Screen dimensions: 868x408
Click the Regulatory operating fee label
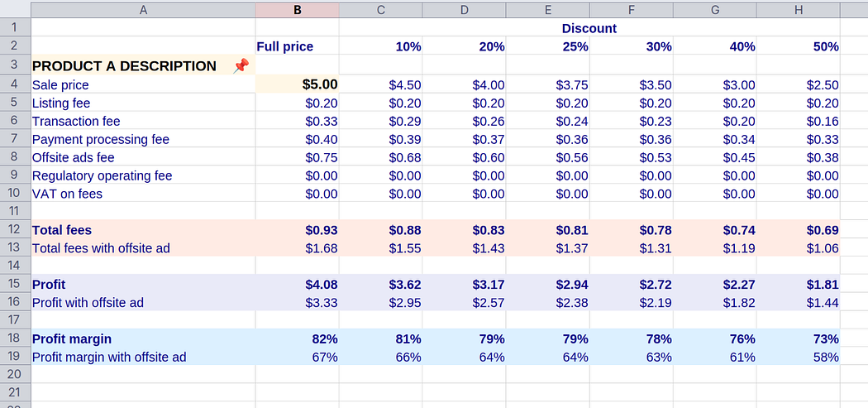[102, 175]
